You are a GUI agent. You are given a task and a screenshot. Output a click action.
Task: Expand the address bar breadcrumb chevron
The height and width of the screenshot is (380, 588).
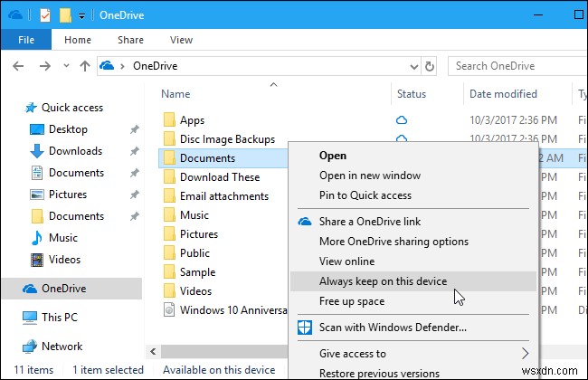122,66
